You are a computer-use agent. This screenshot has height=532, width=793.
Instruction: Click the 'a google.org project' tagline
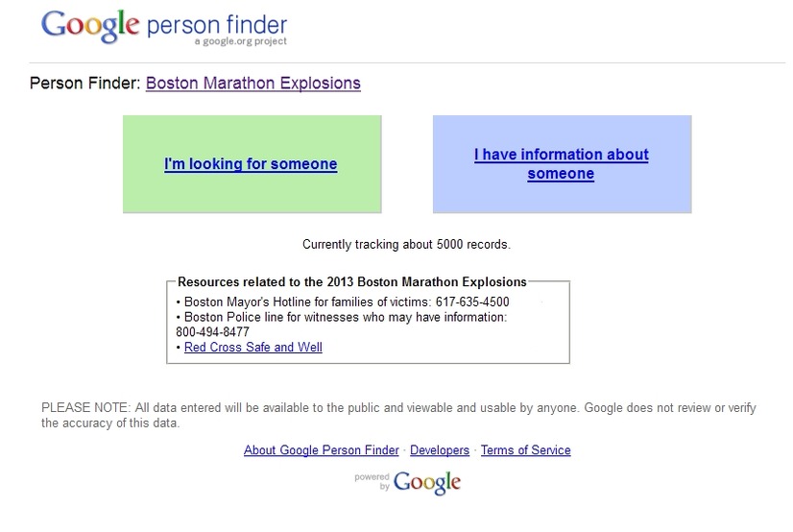click(240, 42)
